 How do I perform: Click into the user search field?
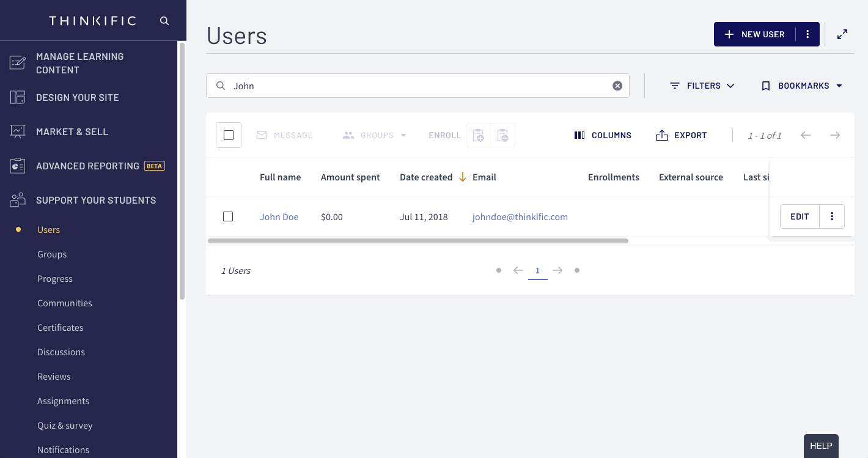coord(417,86)
